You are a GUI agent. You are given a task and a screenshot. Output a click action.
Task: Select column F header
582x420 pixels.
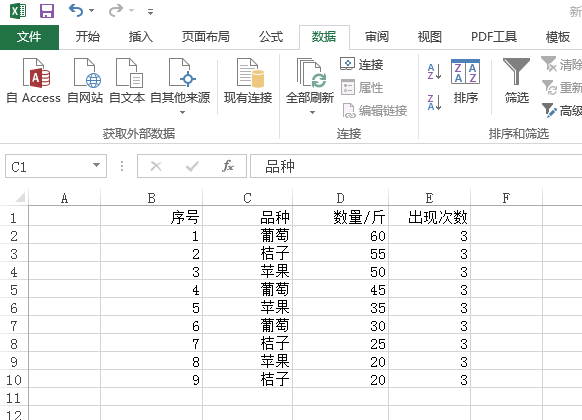coord(506,198)
